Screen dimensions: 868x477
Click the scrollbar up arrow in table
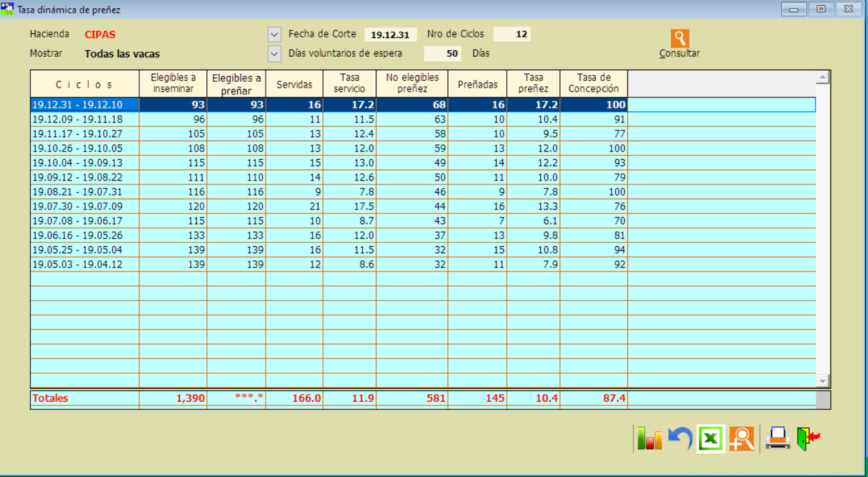tap(822, 78)
